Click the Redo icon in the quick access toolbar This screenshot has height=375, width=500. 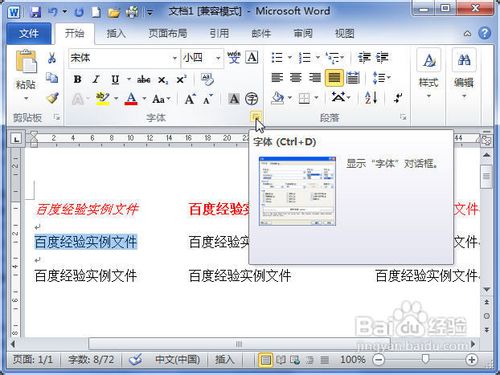coord(79,12)
